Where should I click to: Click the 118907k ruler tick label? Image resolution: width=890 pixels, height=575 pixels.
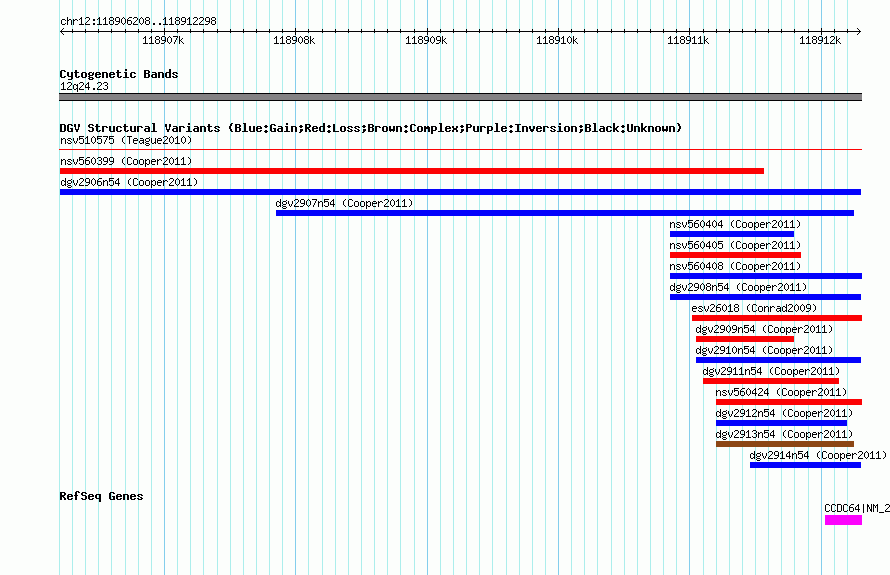pyautogui.click(x=163, y=40)
